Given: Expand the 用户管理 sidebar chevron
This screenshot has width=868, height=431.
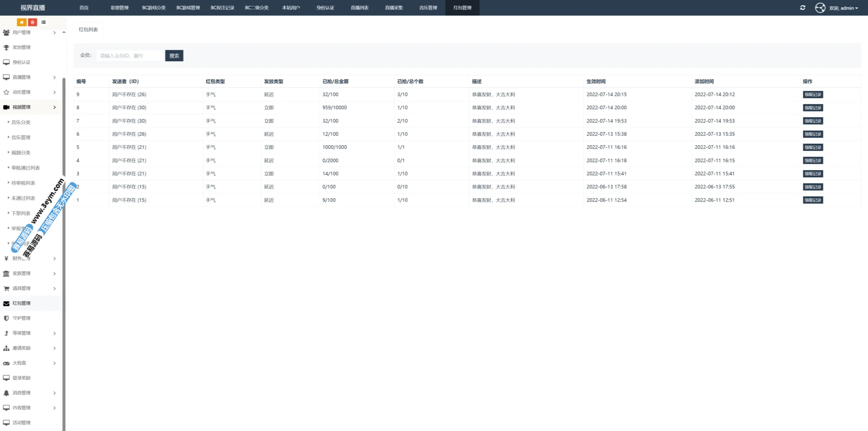Looking at the screenshot, I should coord(54,33).
